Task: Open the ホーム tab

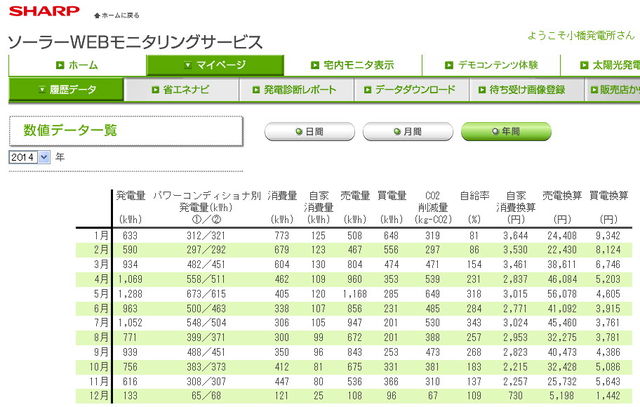Action: click(x=77, y=65)
